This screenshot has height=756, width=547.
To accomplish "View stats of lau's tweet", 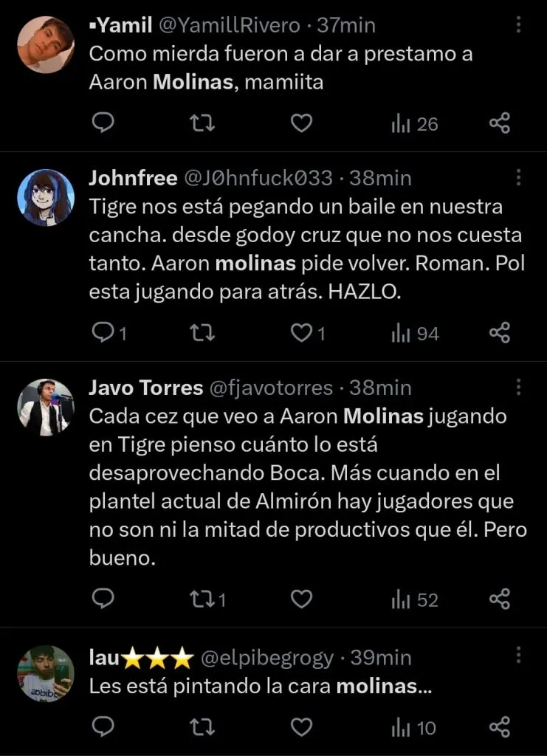I will tap(413, 728).
